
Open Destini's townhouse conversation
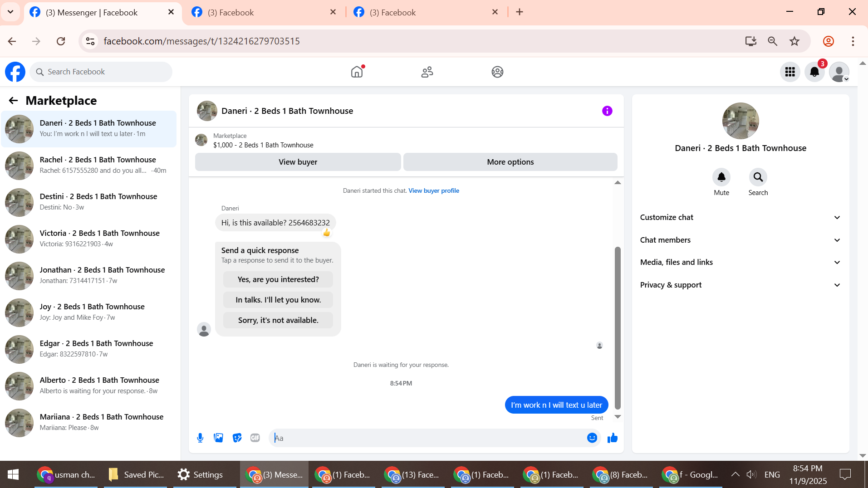(x=89, y=202)
